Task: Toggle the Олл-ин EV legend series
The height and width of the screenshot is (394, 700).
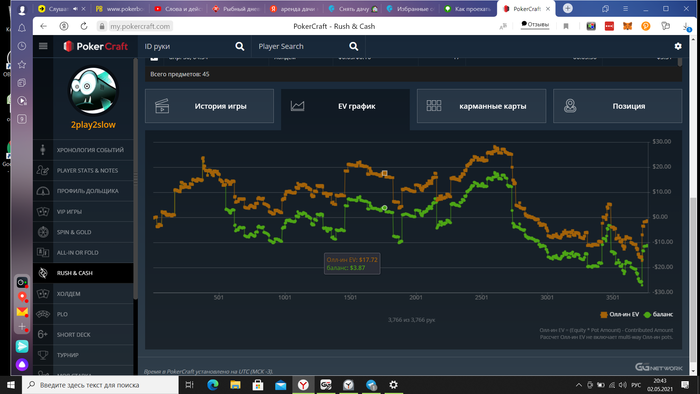Action: [x=620, y=315]
